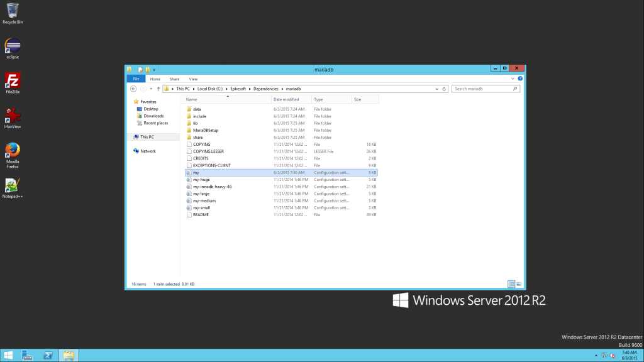Image resolution: width=644 pixels, height=362 pixels.
Task: Sort by the Name column header
Action: click(228, 99)
